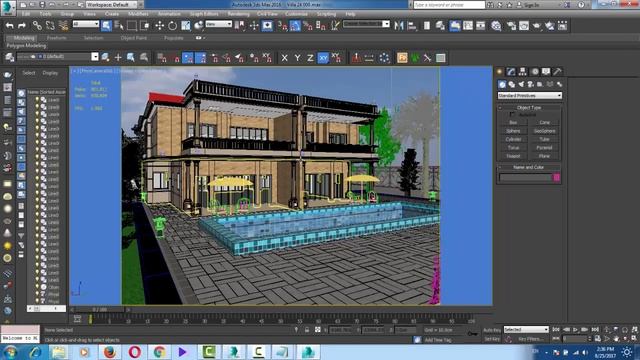The height and width of the screenshot is (360, 640).
Task: Click the search keyword input field
Action: [449, 5]
